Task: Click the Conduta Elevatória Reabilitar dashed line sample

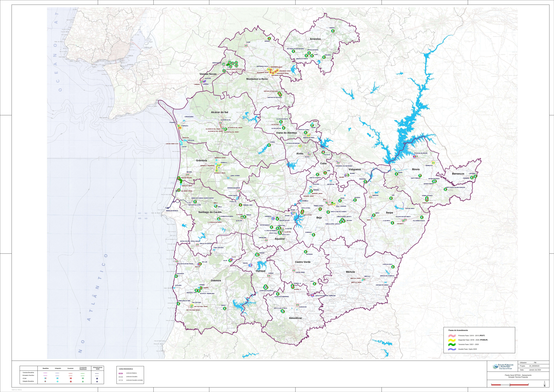Action: (x=45, y=373)
